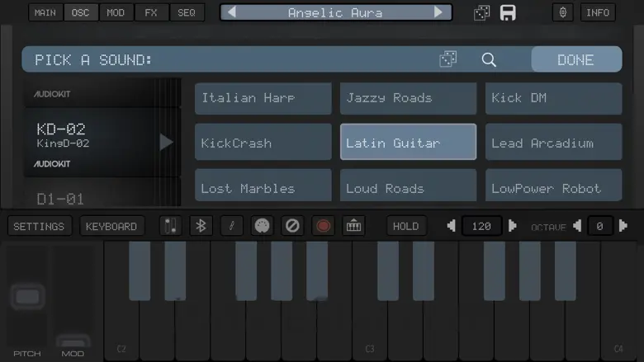644x362 pixels.
Task: Toggle the KEYBOARD panel
Action: [111, 226]
